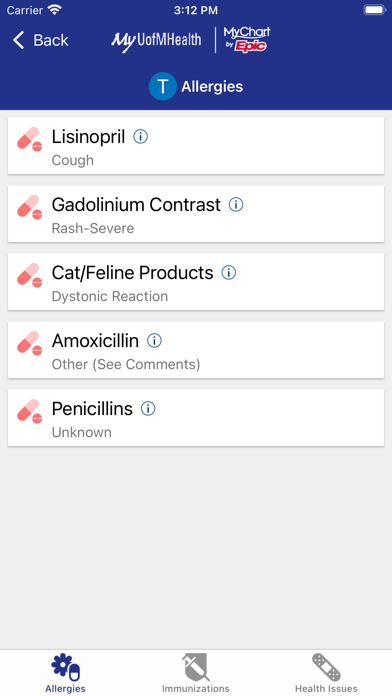Click the back chevron arrow
The width and height of the screenshot is (392, 696).
coord(19,40)
